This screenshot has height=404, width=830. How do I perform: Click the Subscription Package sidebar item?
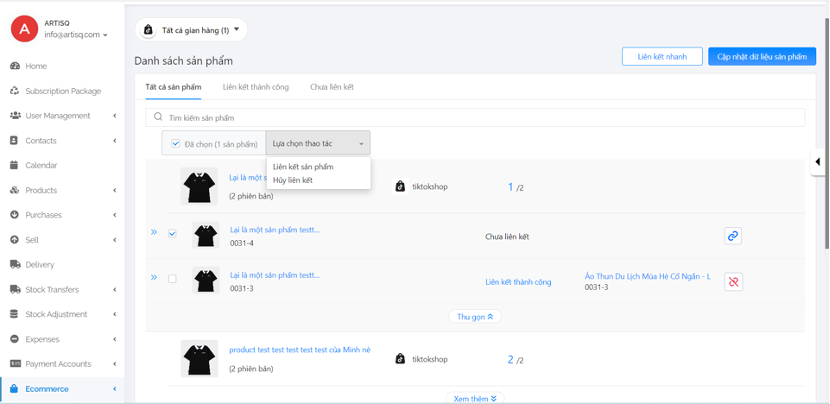(63, 91)
